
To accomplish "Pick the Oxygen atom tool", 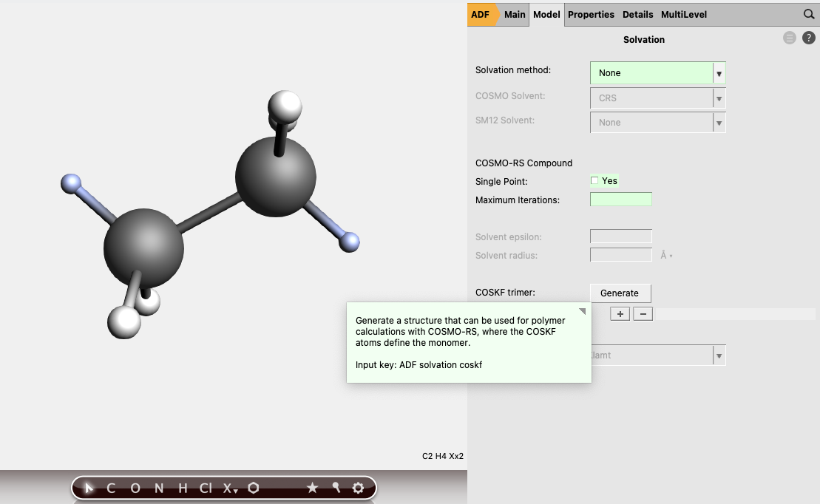I will [135, 488].
